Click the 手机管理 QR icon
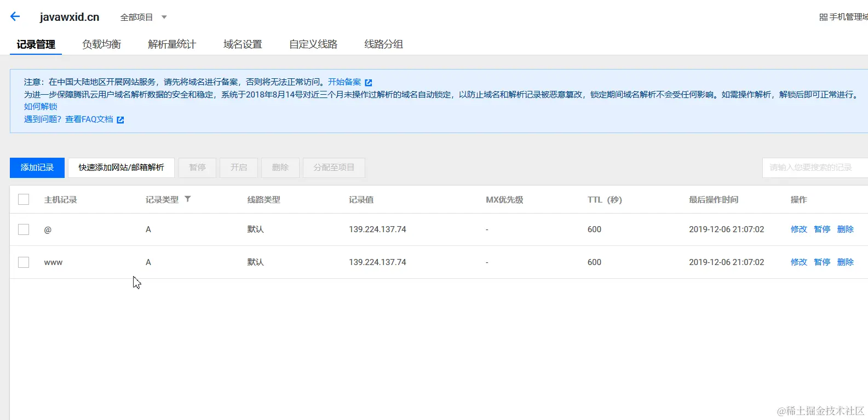Screen dimensions: 868x420 tap(823, 18)
